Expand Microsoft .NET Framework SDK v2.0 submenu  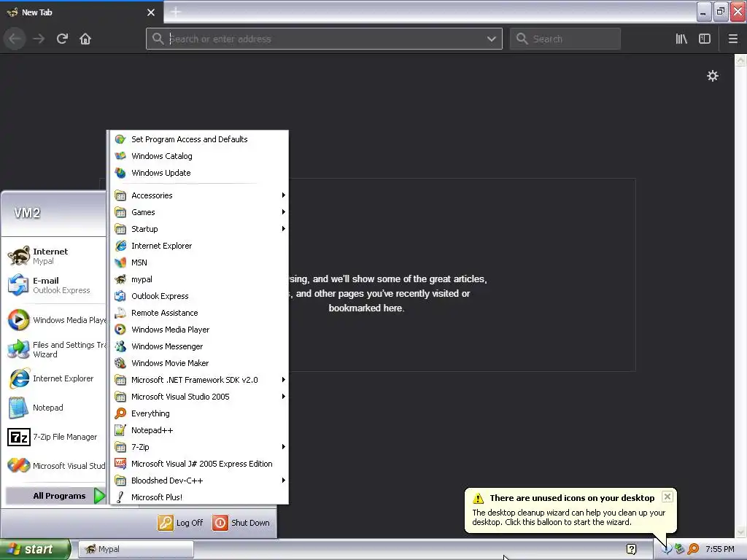tap(199, 380)
